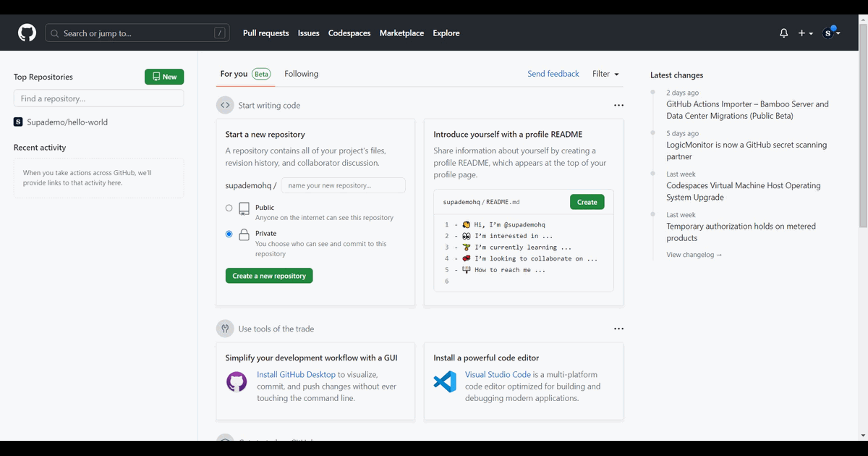The height and width of the screenshot is (456, 868).
Task: Click the Public repository book icon
Action: (244, 209)
